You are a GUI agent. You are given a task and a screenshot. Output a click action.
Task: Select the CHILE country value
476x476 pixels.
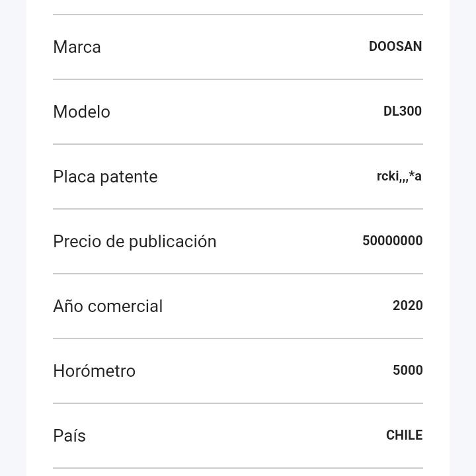(x=404, y=435)
